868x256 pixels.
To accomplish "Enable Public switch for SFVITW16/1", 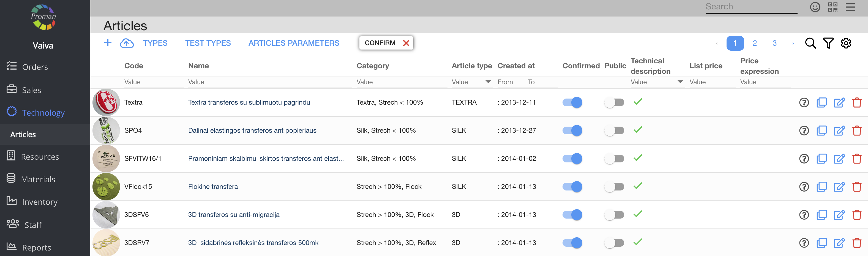I will 614,159.
